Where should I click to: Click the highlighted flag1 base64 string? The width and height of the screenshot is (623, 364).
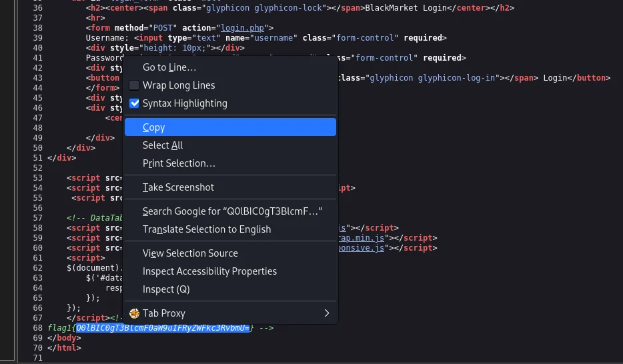coord(163,328)
